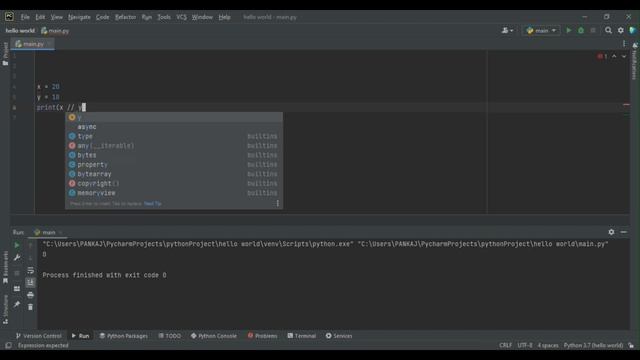Screen dimensions: 640x360
Task: Open the Code menu
Action: click(102, 17)
